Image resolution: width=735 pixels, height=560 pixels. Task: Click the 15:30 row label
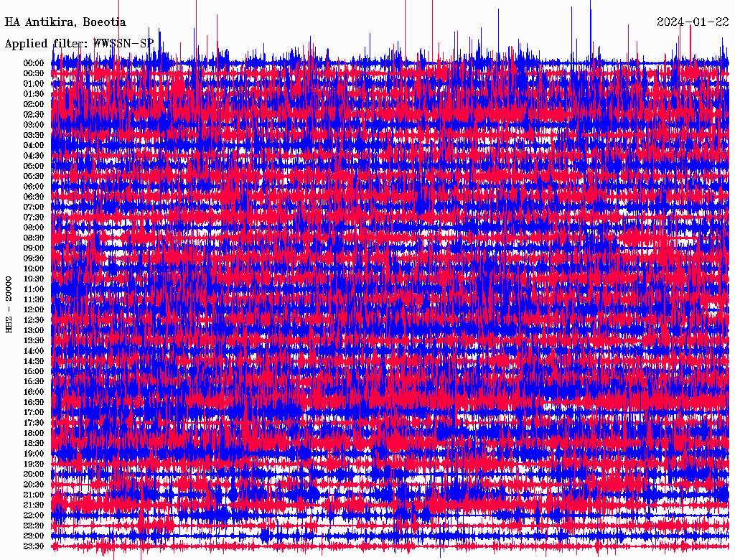point(33,382)
